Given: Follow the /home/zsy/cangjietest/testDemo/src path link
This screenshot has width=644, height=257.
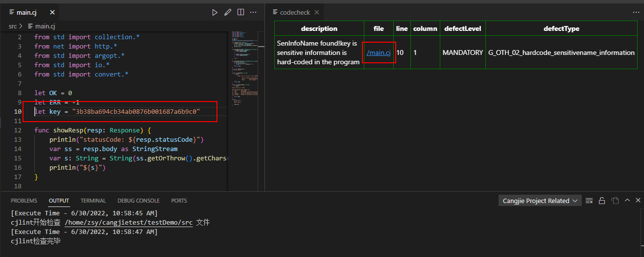Looking at the screenshot, I should 129,223.
